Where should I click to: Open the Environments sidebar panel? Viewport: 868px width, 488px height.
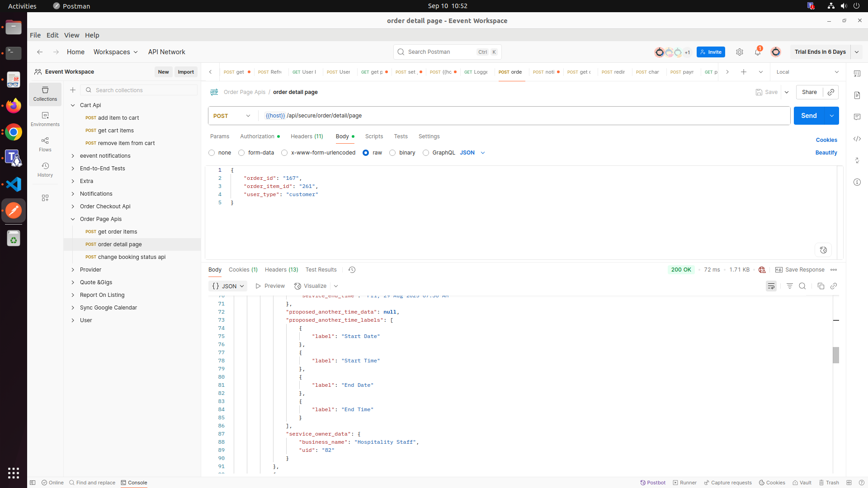coord(45,119)
